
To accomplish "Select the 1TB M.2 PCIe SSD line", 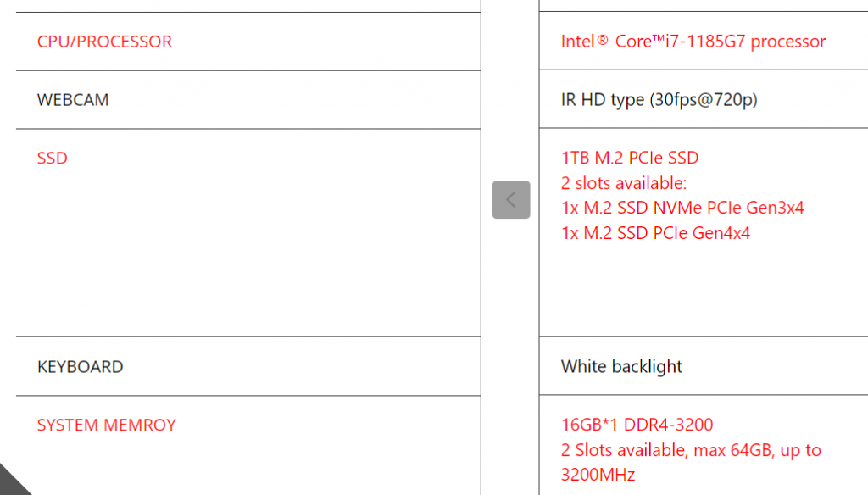I will pos(630,159).
